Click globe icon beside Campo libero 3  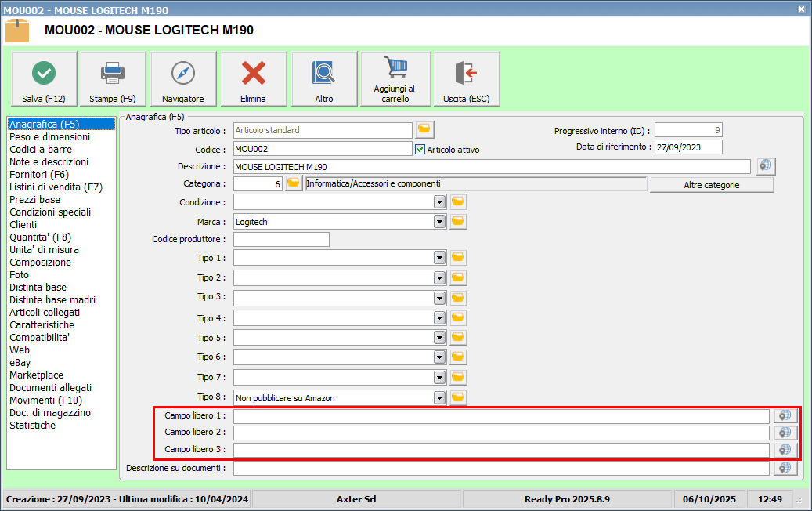tap(785, 450)
